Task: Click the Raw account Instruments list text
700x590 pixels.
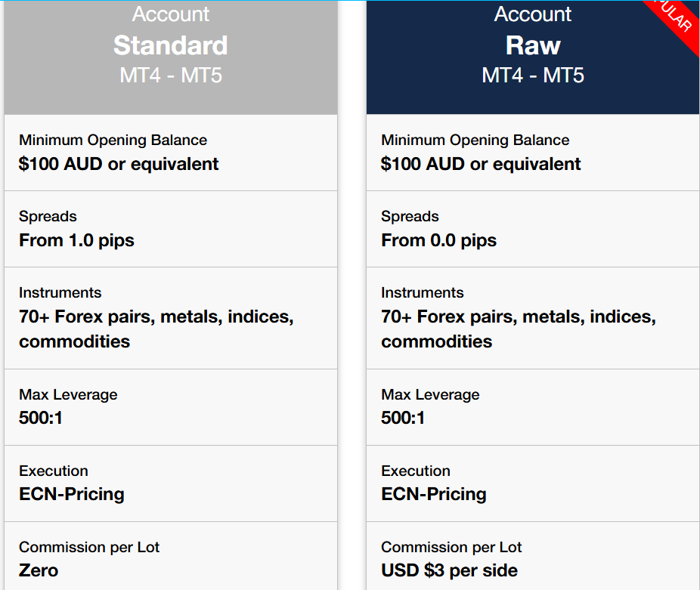Action: [518, 329]
